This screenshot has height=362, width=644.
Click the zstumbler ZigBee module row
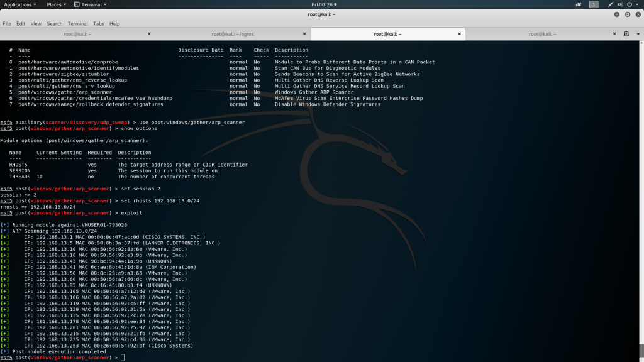[x=215, y=74]
